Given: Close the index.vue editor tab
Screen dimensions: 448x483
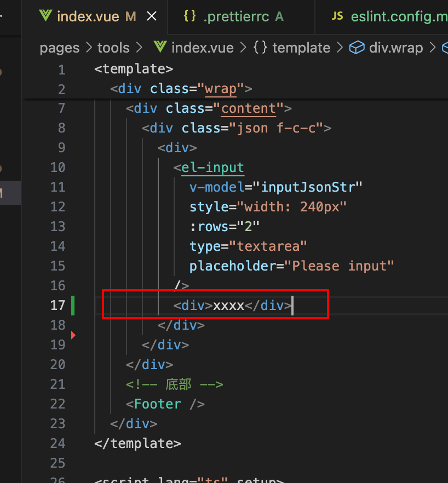Looking at the screenshot, I should 152,16.
